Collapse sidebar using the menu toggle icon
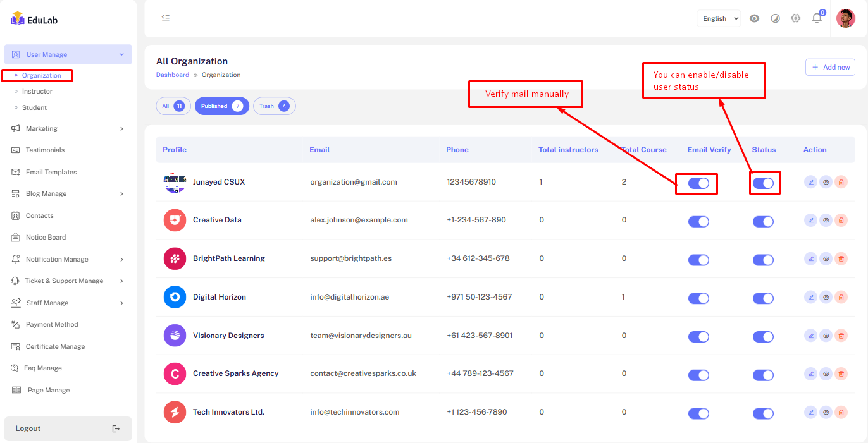Viewport: 868px width, 443px height. pos(166,18)
